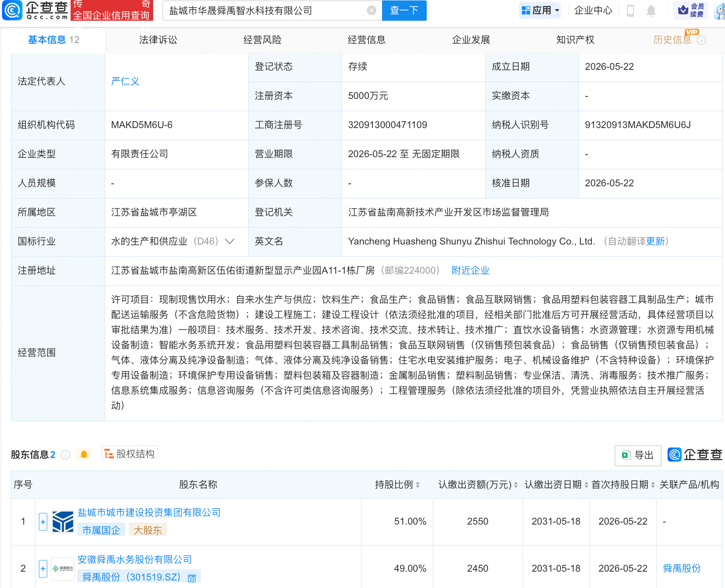This screenshot has width=725, height=588.
Task: Click the 市属国企 tag
Action: click(101, 530)
